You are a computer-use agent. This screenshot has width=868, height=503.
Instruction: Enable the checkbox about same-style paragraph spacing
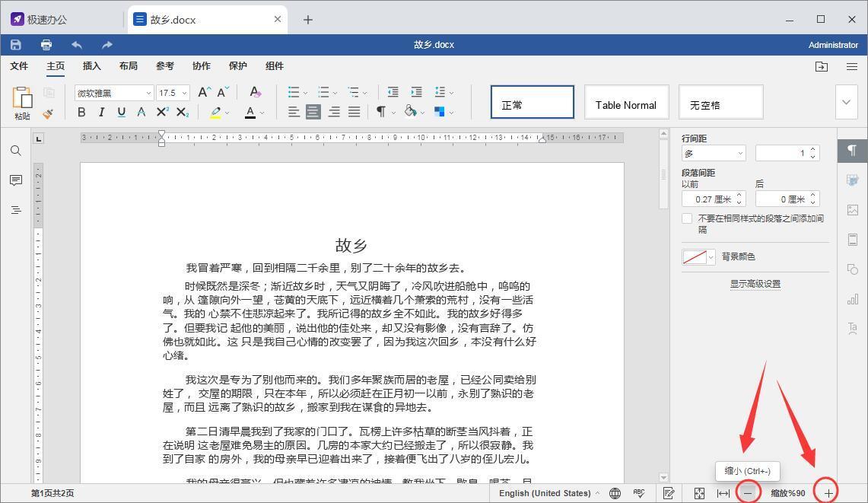686,218
